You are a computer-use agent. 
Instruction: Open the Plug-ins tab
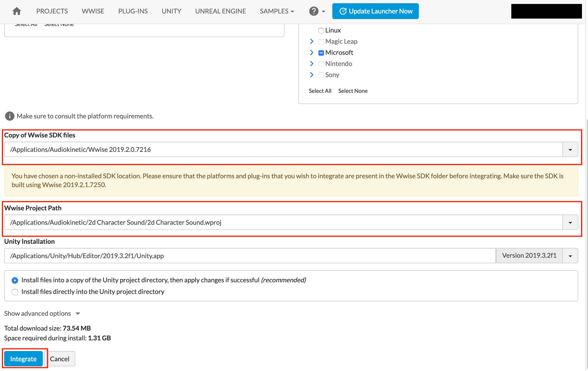pyautogui.click(x=133, y=11)
